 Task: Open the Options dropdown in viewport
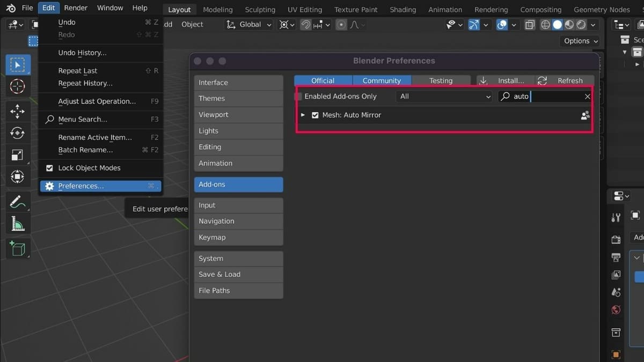(x=581, y=41)
